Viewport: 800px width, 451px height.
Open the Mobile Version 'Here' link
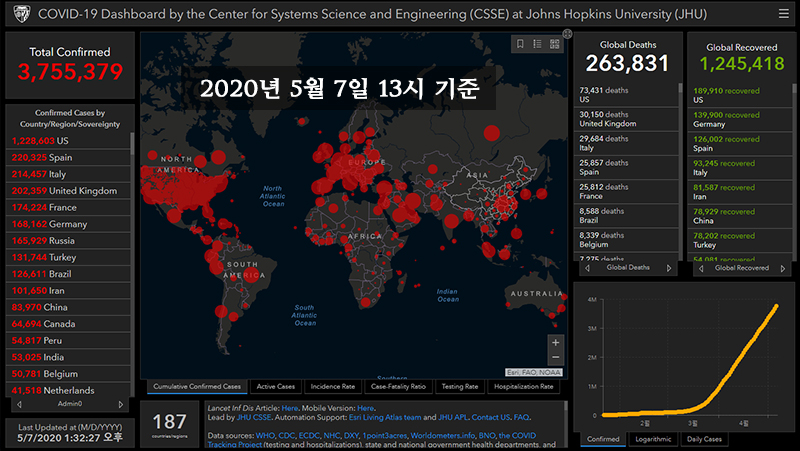point(365,408)
